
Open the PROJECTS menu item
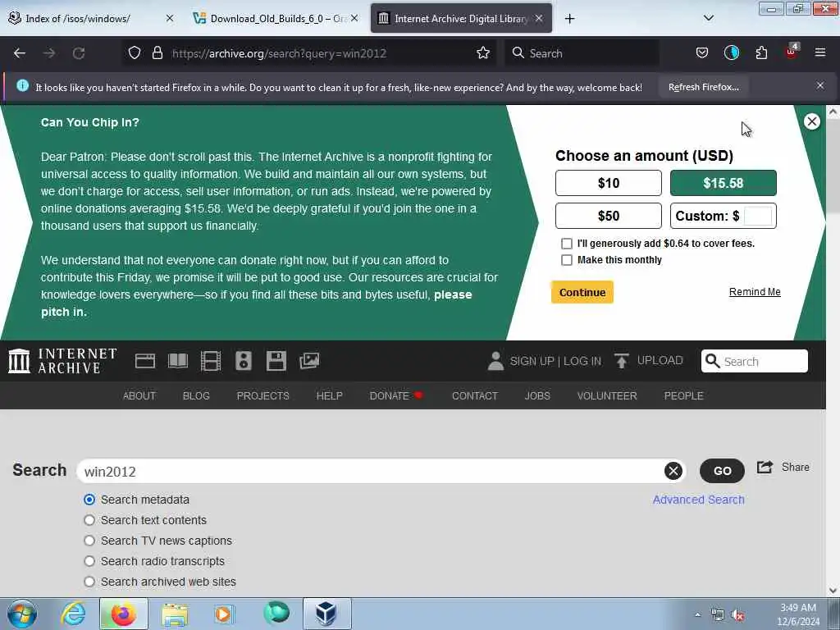pyautogui.click(x=263, y=396)
